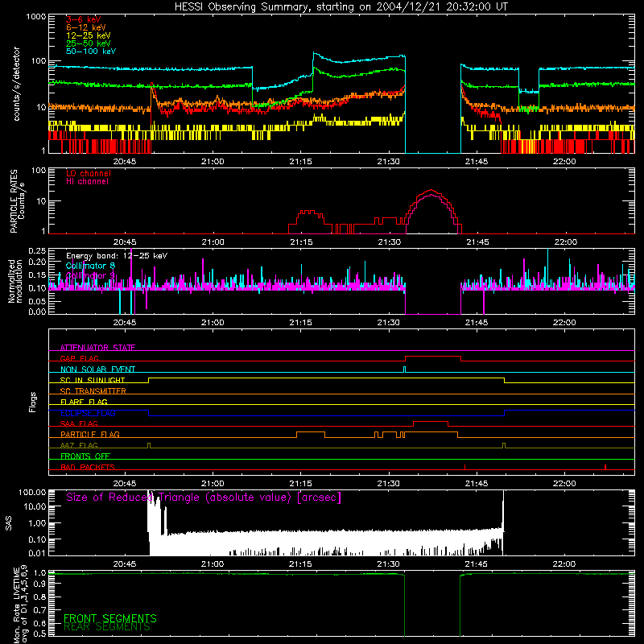
Task: Click the HI channel legend label
Action: (x=87, y=182)
